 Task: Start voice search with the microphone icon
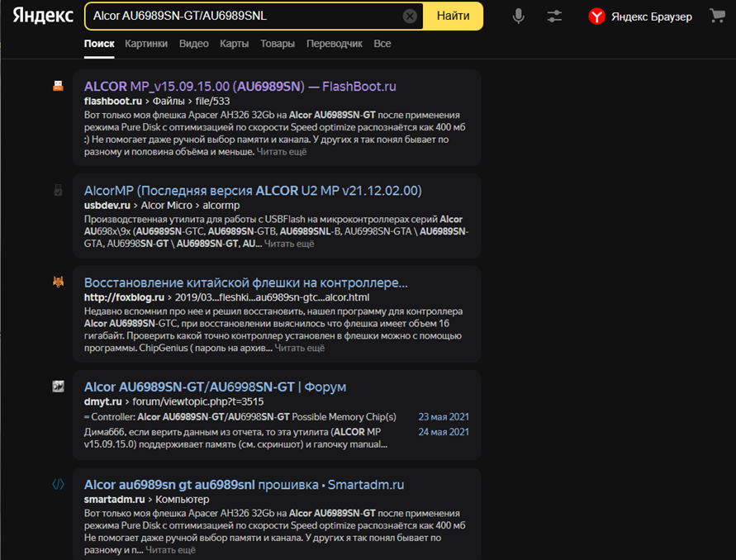518,16
